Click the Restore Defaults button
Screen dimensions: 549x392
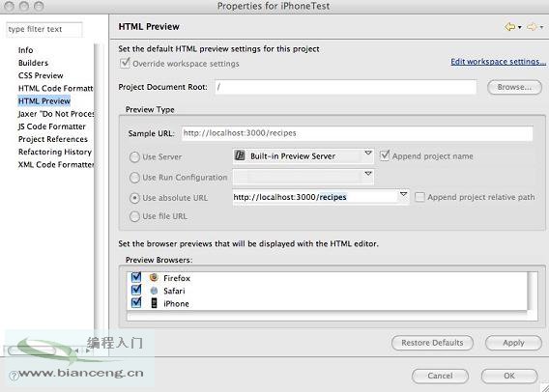point(432,343)
